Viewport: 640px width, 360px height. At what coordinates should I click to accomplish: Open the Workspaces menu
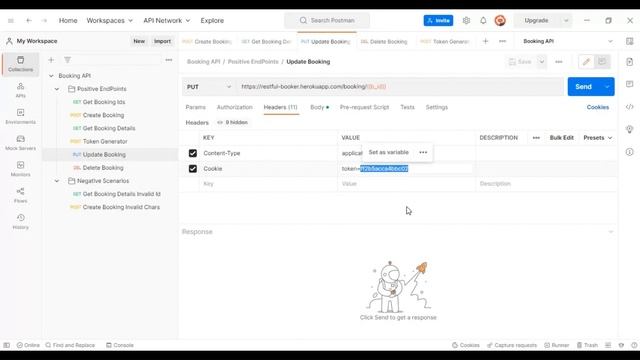coord(109,20)
